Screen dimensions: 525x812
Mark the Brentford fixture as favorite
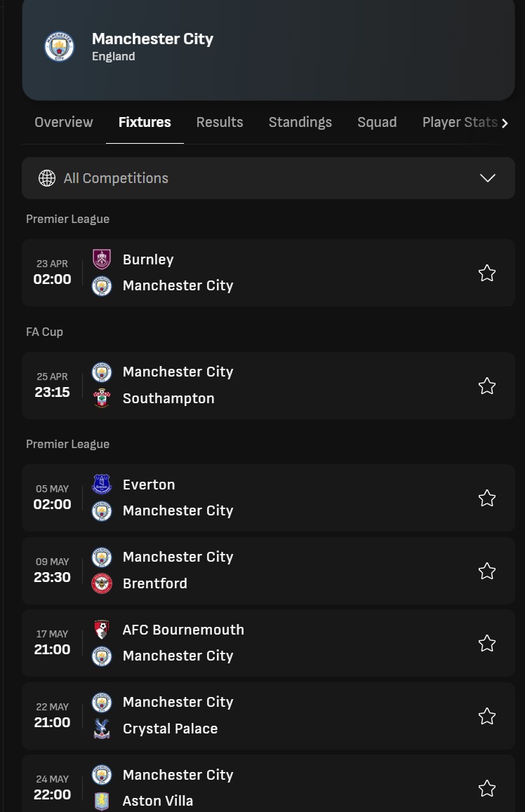click(487, 571)
